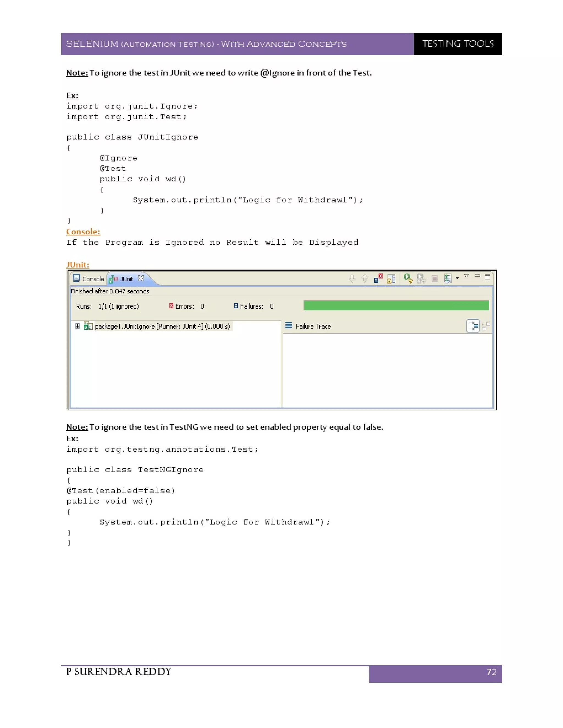Close the JUnit view tab
563x728 pixels.
(x=141, y=278)
